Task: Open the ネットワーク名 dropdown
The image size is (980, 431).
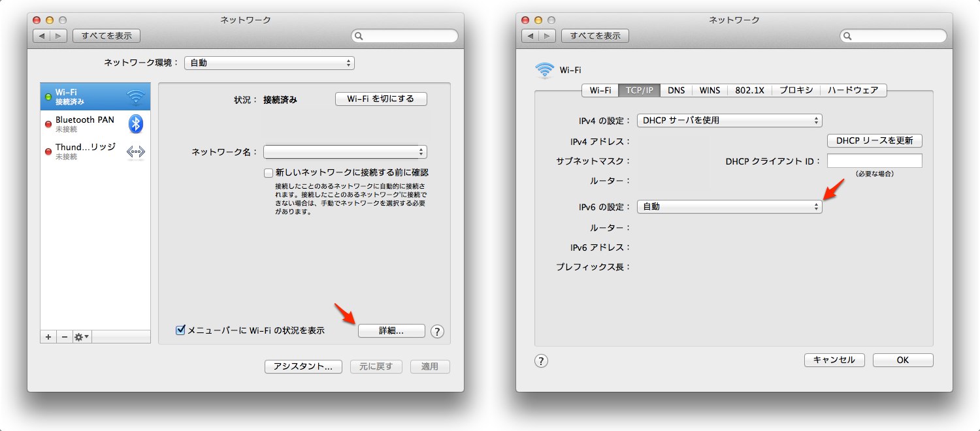Action: click(x=345, y=152)
